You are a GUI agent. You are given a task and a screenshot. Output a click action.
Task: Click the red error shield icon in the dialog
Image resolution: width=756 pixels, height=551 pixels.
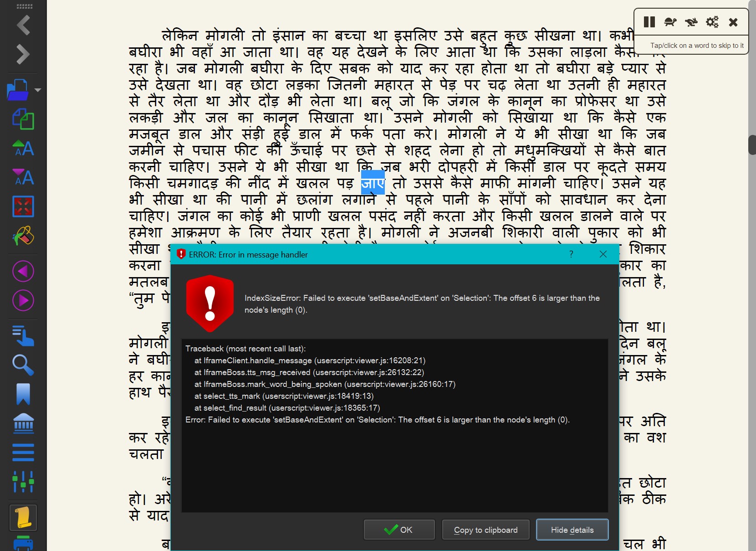[x=210, y=304]
